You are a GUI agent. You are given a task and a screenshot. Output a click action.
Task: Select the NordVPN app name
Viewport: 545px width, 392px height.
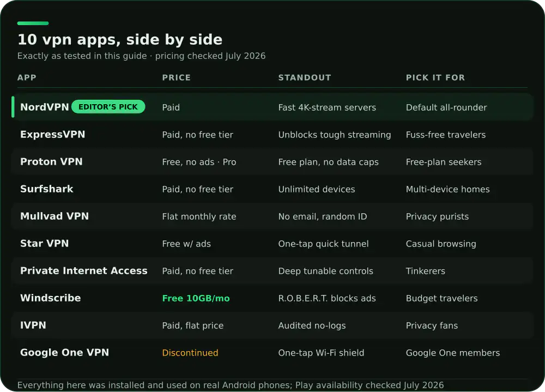pyautogui.click(x=45, y=107)
